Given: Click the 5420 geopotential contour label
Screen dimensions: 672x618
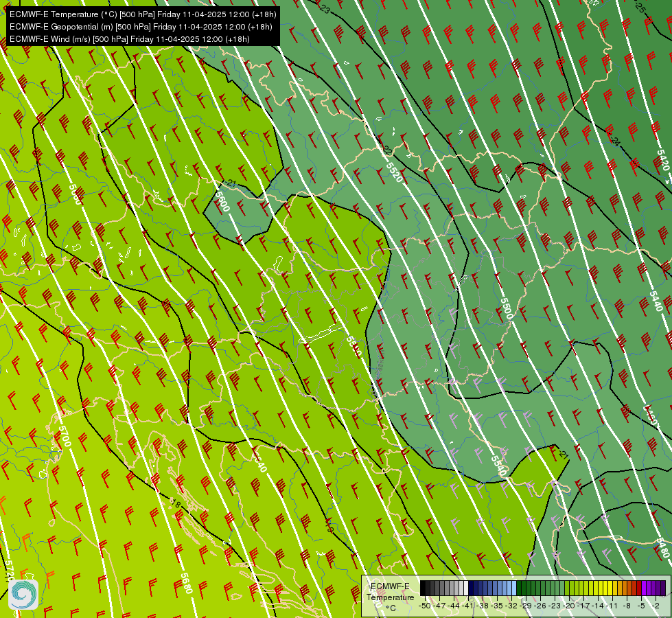Looking at the screenshot, I should (x=663, y=159).
